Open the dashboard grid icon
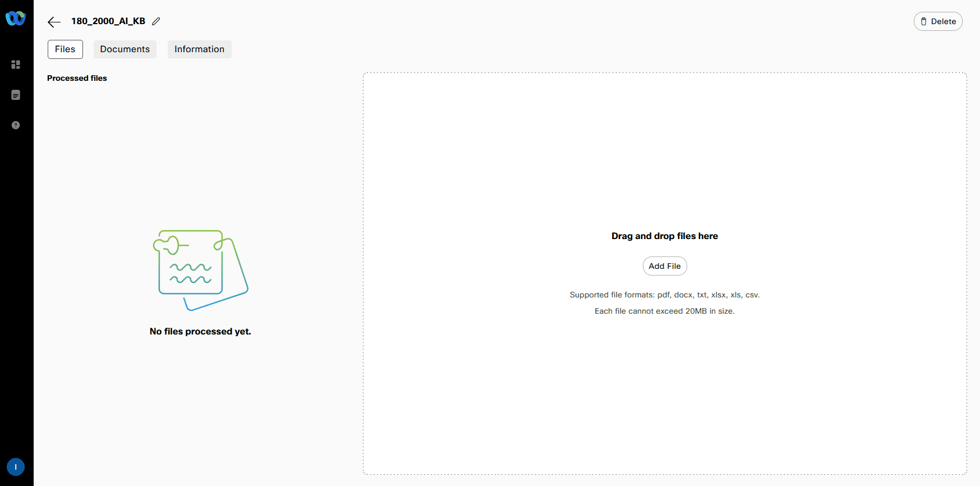This screenshot has width=980, height=486. click(16, 65)
